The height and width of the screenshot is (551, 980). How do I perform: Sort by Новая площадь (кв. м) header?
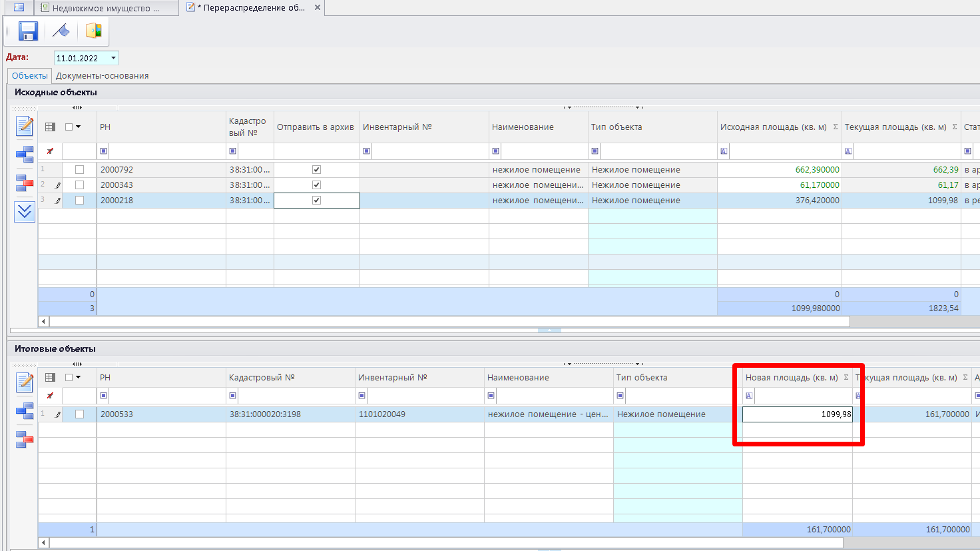pos(792,377)
